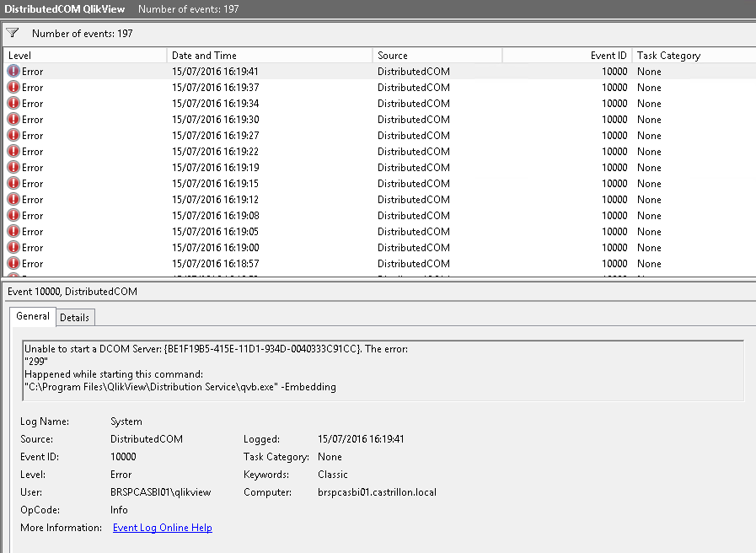The height and width of the screenshot is (553, 756).
Task: Select date cell 15/07/2016 16:19:08
Action: pos(215,215)
